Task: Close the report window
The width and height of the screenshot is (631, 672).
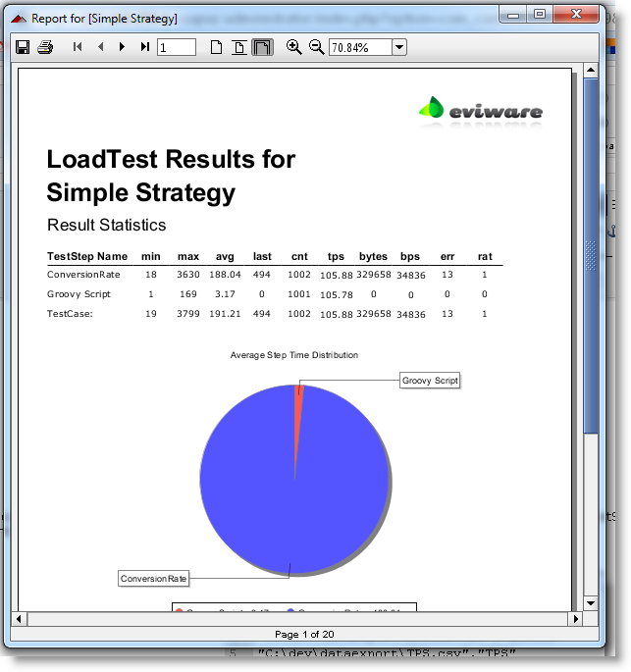Action: pyautogui.click(x=576, y=15)
